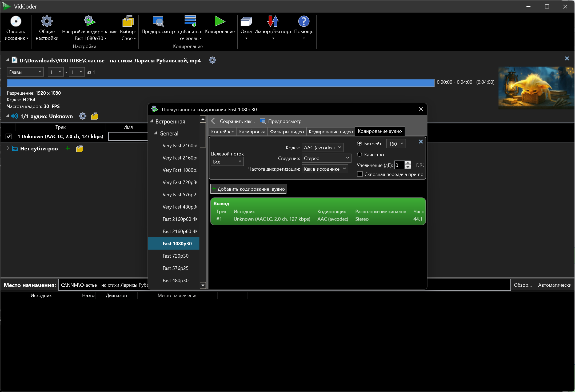Viewport: 575px width, 392px height.
Task: Switch to the Video encoding tab
Action: 331,132
